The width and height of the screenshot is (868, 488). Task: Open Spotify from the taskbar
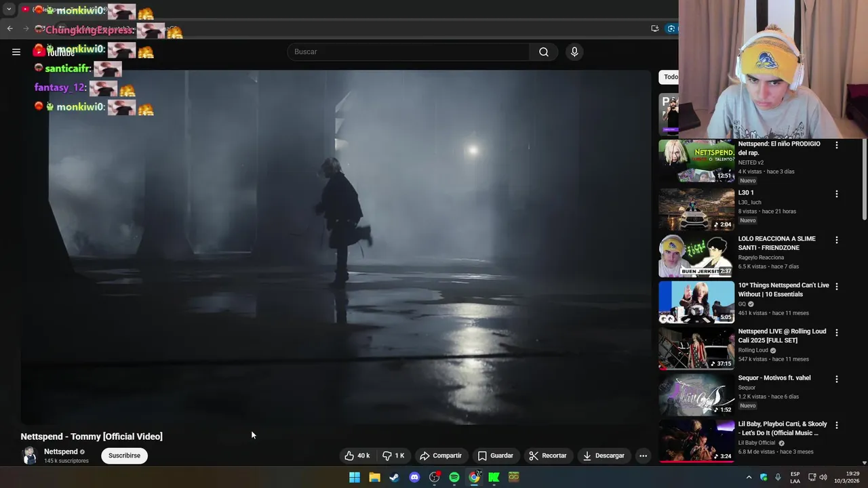click(x=454, y=477)
